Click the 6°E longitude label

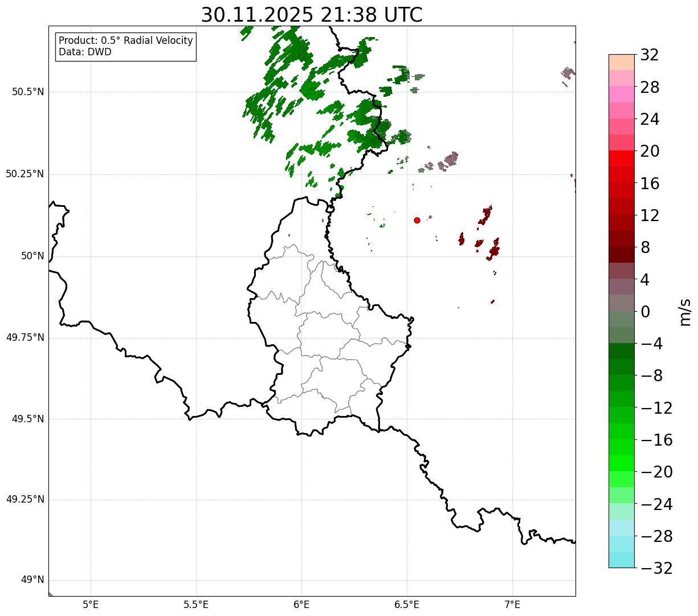point(301,604)
